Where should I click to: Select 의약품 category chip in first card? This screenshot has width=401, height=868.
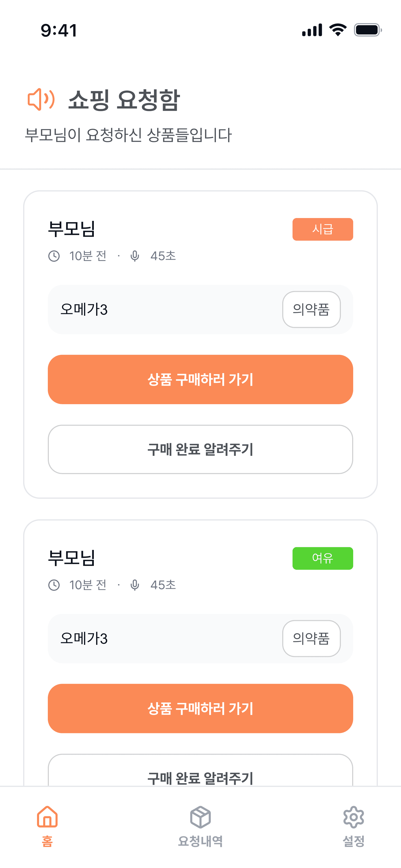pos(311,309)
